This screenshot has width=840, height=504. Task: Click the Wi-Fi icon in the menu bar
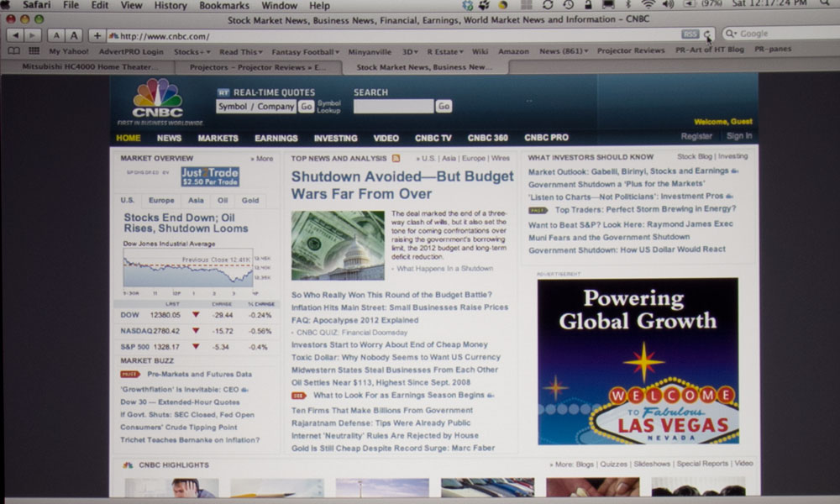coord(648,5)
